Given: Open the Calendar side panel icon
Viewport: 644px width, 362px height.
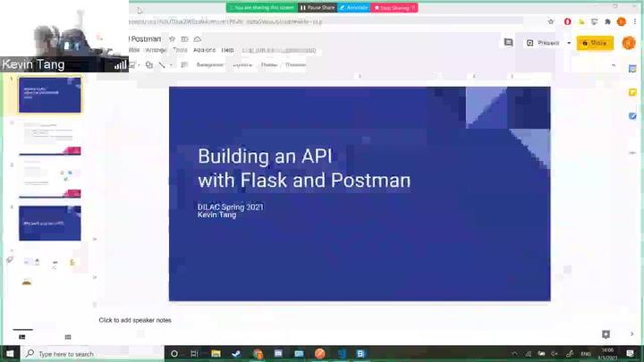Looking at the screenshot, I should tap(632, 69).
